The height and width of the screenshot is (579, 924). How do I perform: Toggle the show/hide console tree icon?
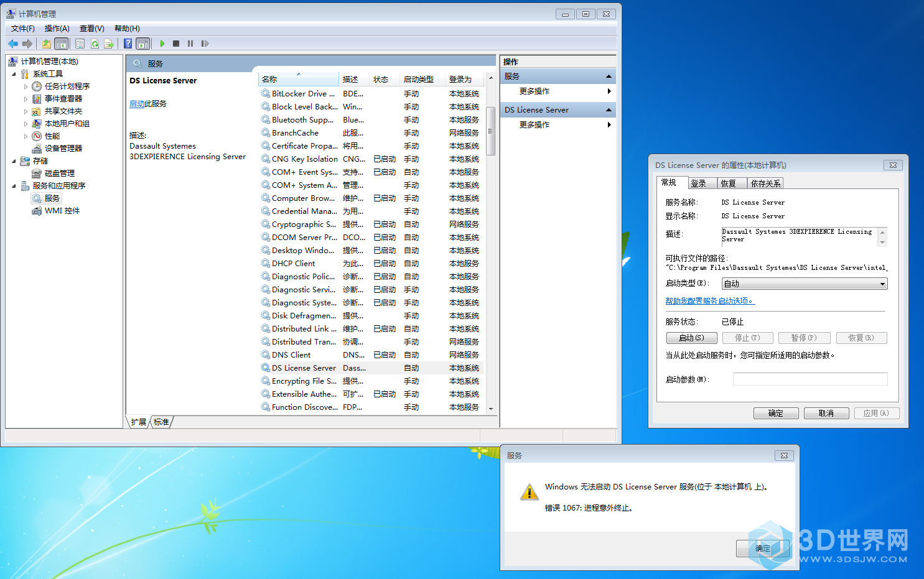pos(62,44)
